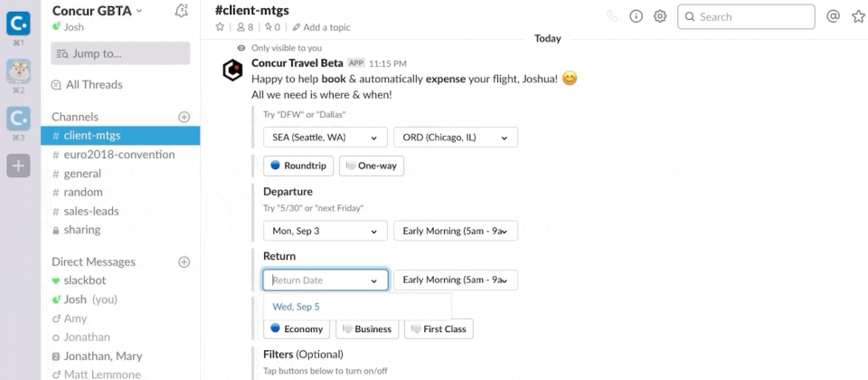Open the general channel
The image size is (868, 380).
point(82,174)
